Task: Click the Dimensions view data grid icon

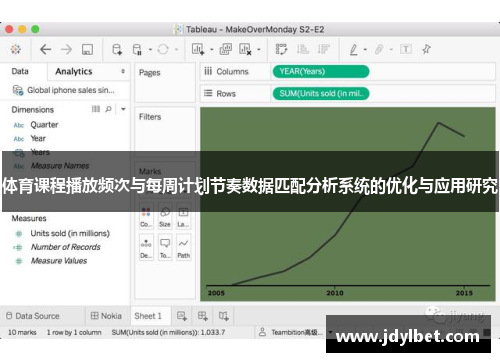Action: [x=96, y=109]
